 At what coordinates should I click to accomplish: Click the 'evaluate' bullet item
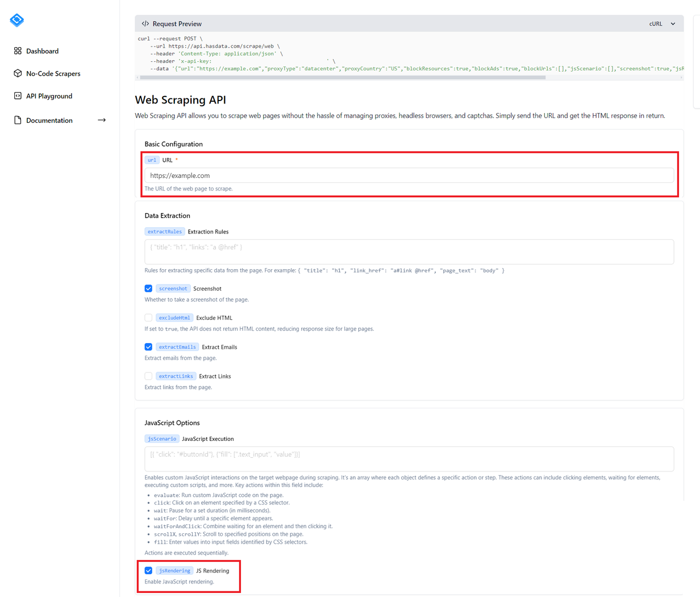pos(218,495)
